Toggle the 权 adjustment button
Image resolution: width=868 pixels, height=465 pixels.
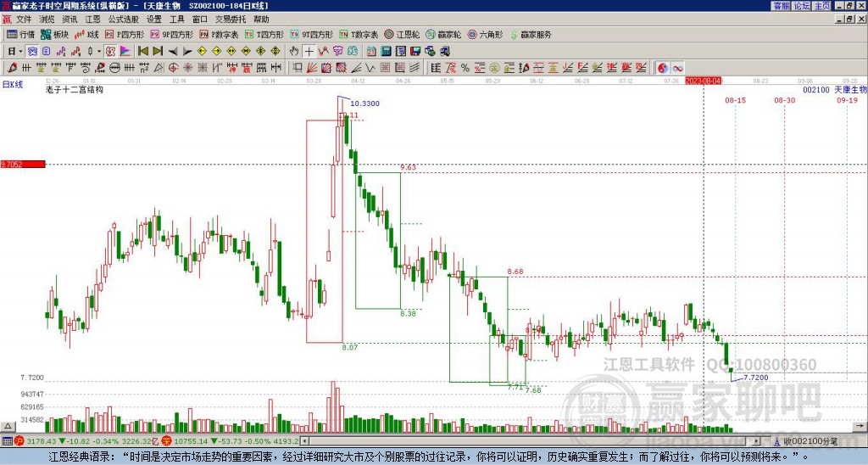click(x=110, y=52)
